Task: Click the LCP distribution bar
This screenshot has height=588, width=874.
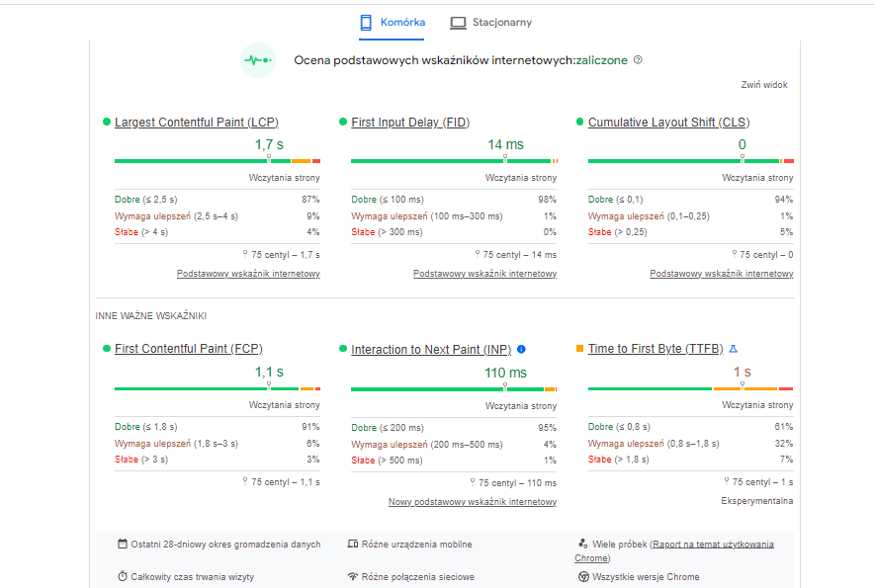Action: click(218, 160)
